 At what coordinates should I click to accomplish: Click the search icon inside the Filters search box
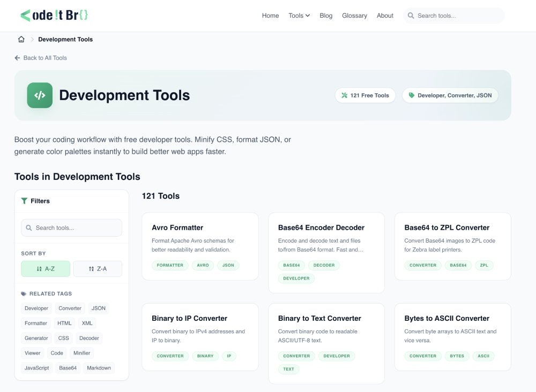[29, 228]
